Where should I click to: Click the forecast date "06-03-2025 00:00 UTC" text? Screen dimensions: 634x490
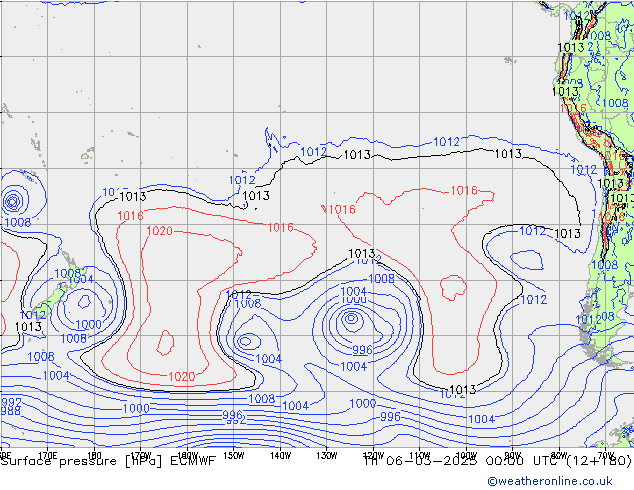(x=473, y=461)
